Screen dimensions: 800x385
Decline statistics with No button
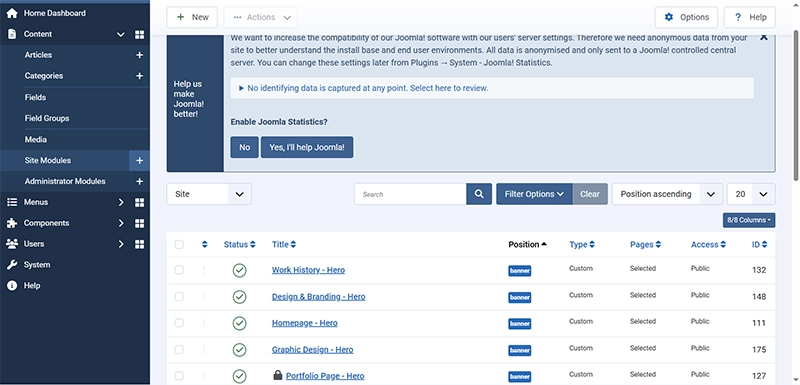[x=244, y=147]
